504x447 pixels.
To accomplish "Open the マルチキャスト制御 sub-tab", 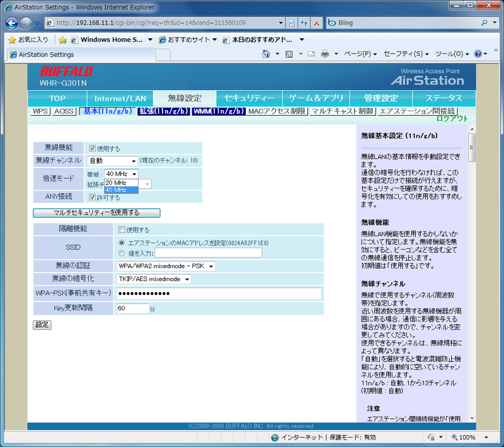I will coord(343,111).
